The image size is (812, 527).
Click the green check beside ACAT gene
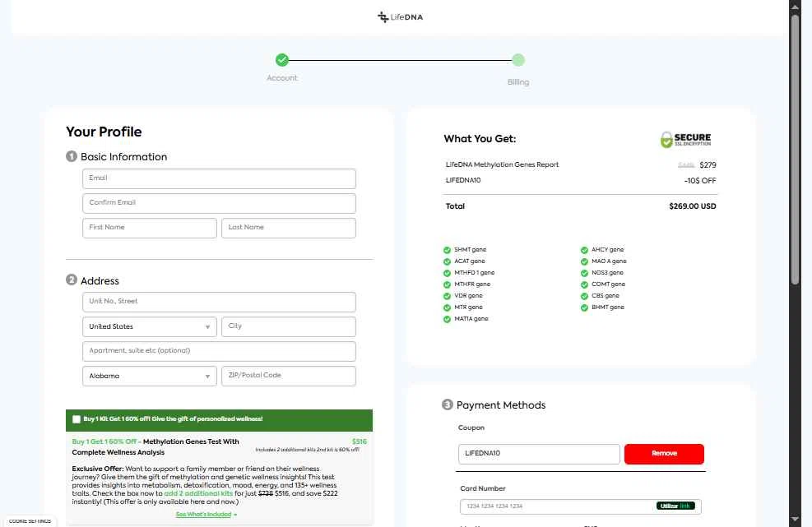point(447,261)
